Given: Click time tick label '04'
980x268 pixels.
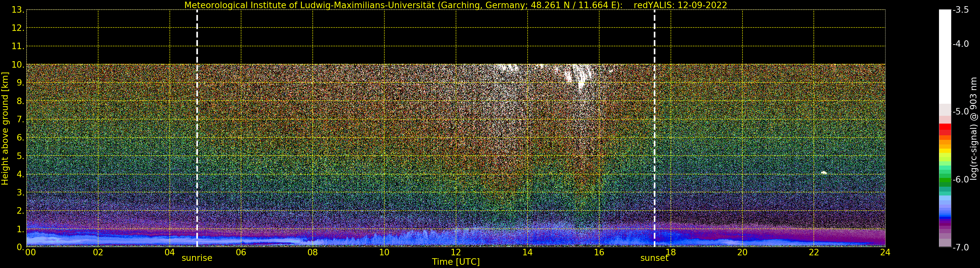Looking at the screenshot, I should (x=170, y=252).
